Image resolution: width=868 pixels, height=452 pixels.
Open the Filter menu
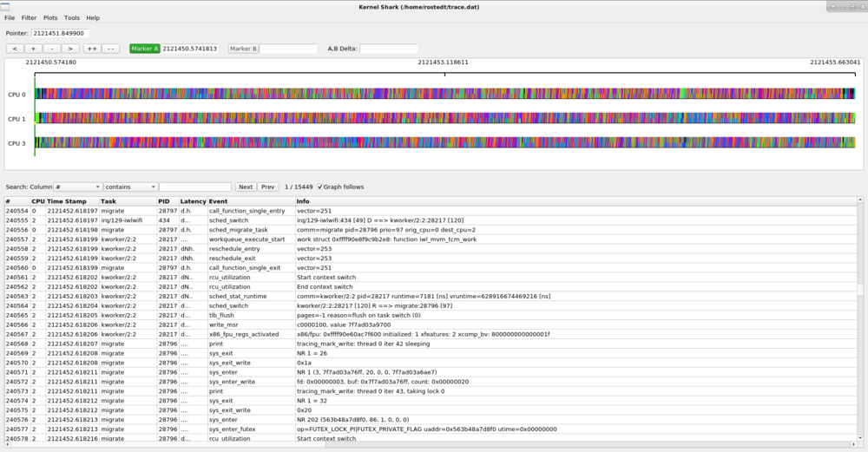29,17
